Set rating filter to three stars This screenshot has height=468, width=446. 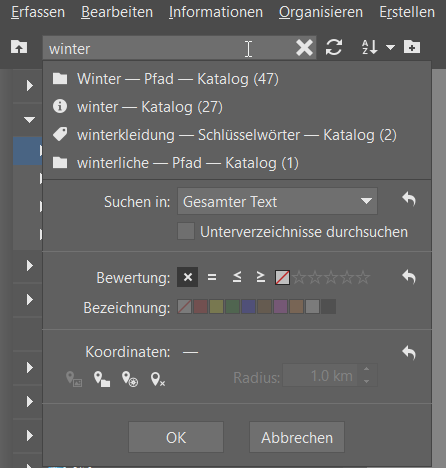(x=331, y=277)
